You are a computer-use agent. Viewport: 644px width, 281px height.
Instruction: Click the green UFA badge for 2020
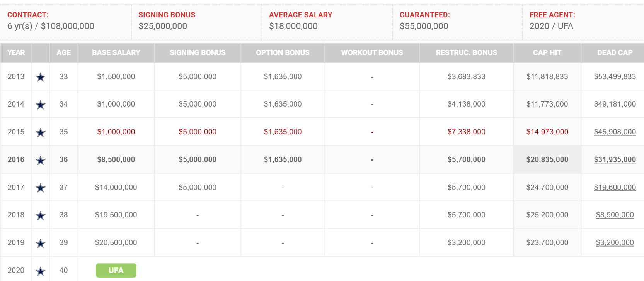click(x=116, y=270)
